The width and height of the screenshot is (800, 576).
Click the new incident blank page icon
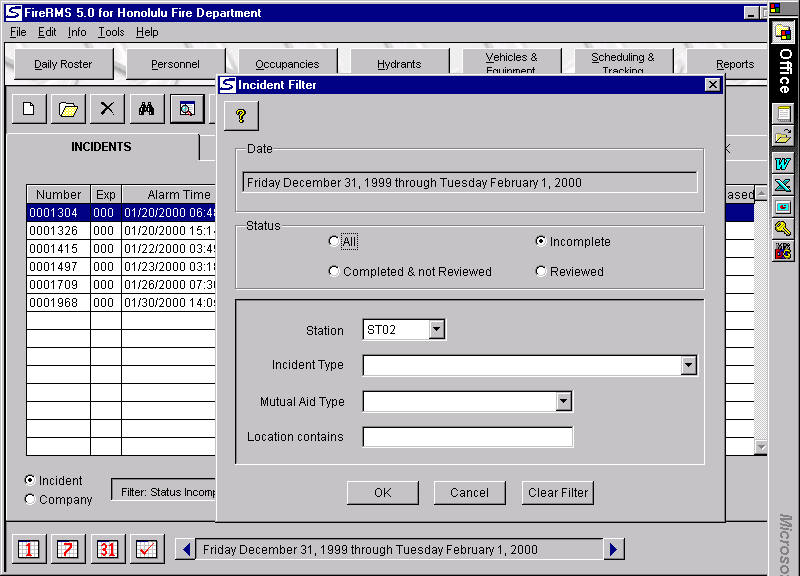28,109
